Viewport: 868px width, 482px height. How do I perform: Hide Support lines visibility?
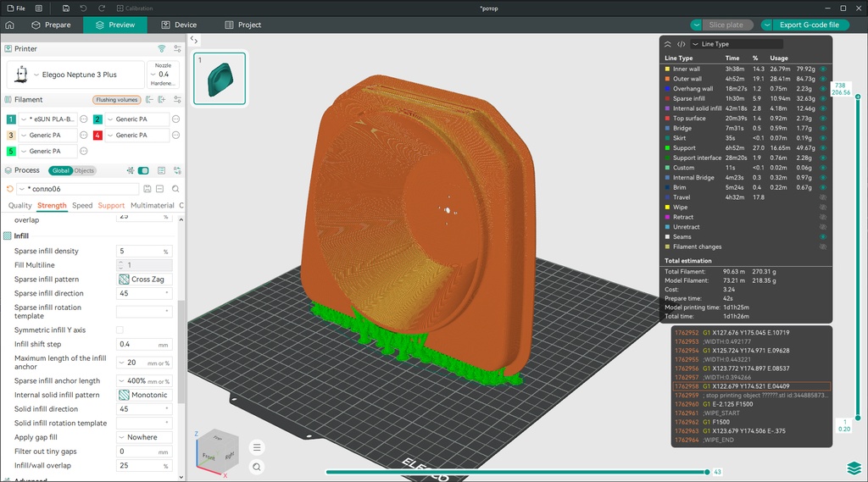tap(823, 148)
